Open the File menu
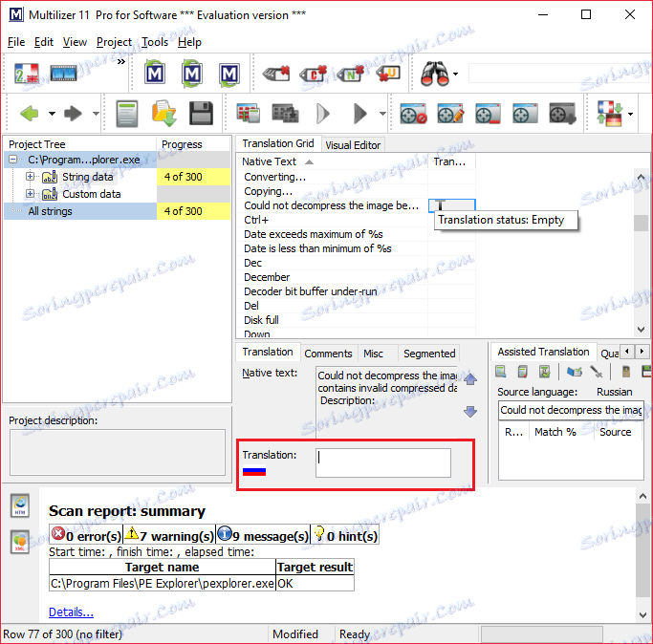653x644 pixels. pyautogui.click(x=16, y=42)
